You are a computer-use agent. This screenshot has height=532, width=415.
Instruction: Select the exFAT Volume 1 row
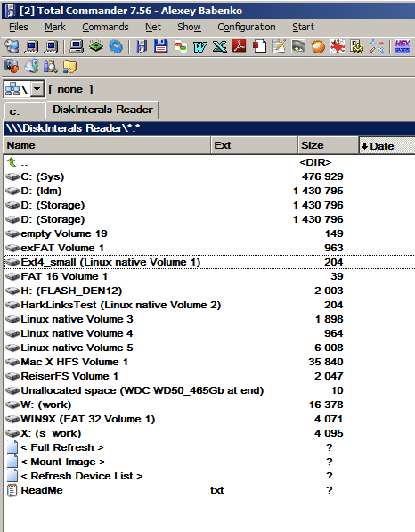click(x=209, y=248)
